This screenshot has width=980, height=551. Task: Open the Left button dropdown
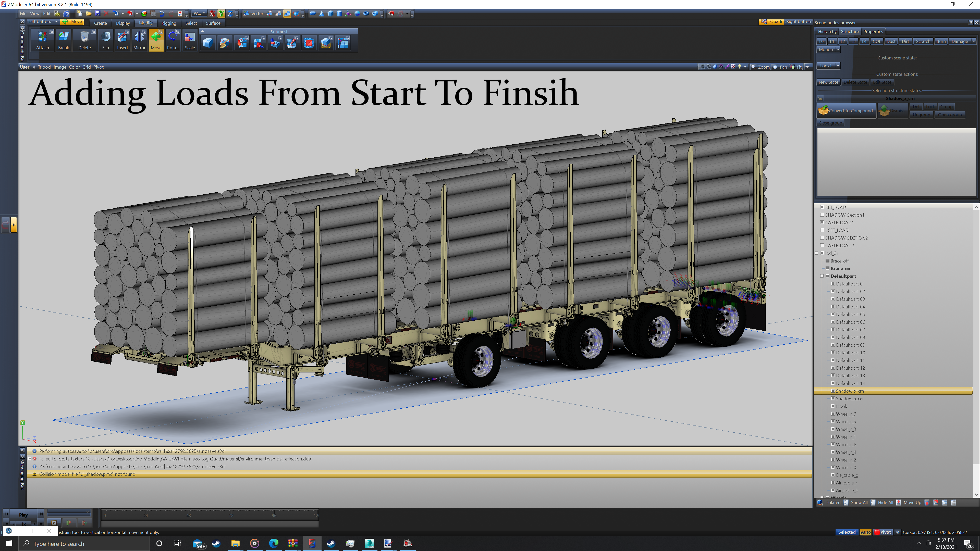(x=56, y=22)
